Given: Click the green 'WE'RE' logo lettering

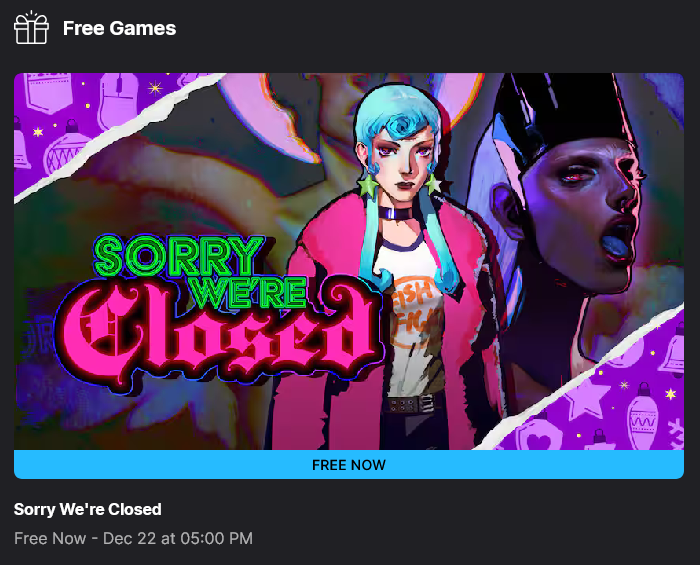Looking at the screenshot, I should (250, 292).
